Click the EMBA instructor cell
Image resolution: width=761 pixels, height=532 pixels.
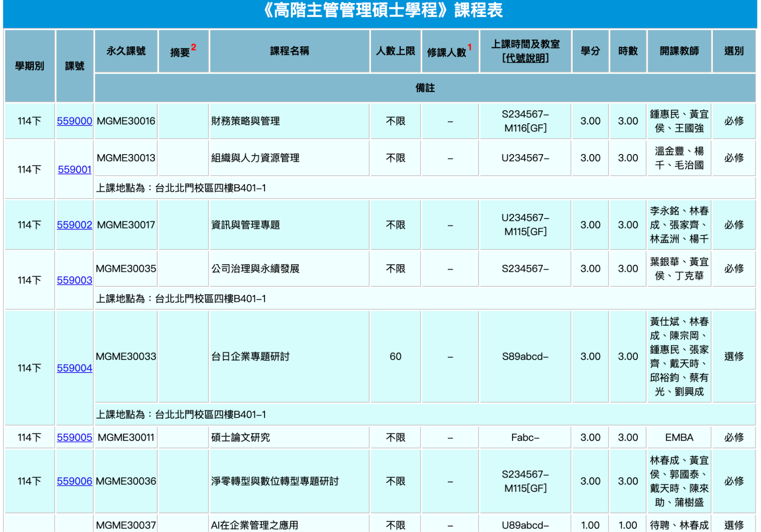(679, 437)
